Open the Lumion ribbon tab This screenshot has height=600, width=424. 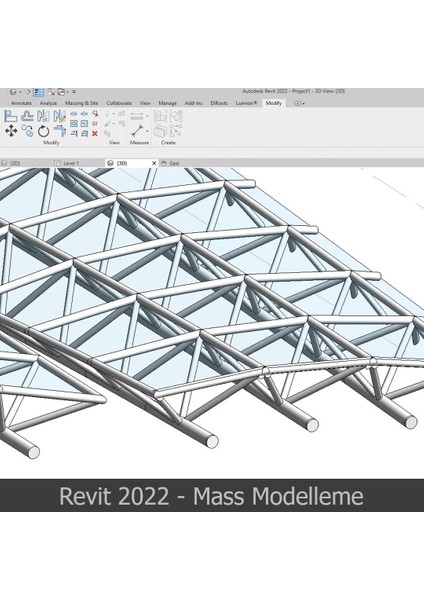(246, 103)
